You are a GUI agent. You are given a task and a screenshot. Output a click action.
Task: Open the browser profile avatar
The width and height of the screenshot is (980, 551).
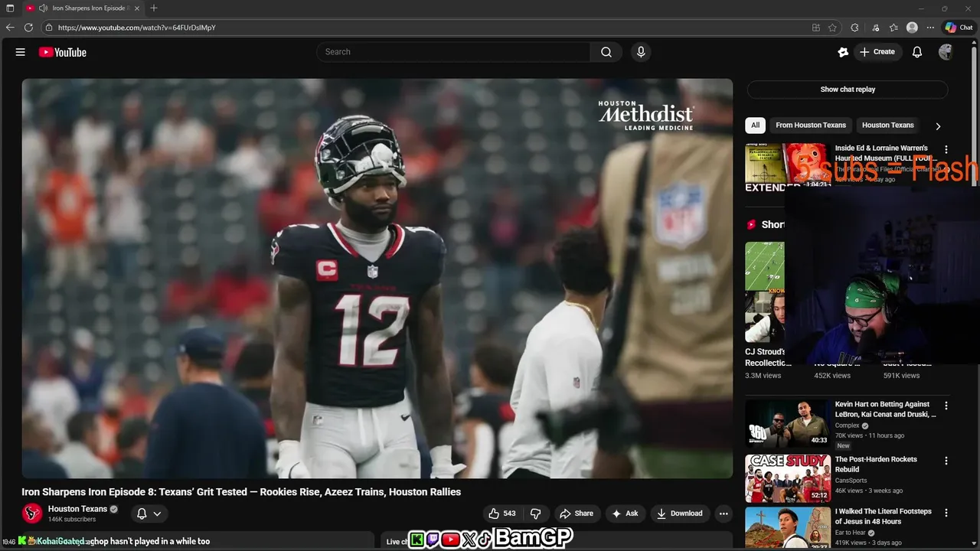(912, 28)
